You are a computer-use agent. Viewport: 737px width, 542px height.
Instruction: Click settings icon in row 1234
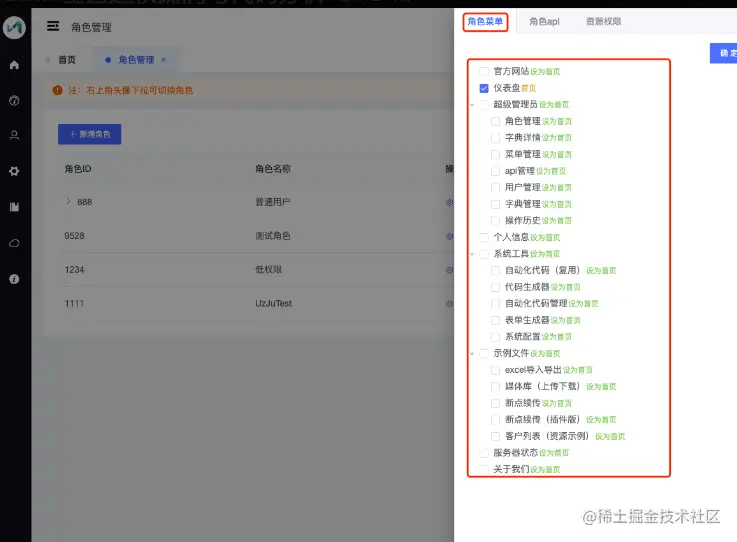pyautogui.click(x=449, y=270)
